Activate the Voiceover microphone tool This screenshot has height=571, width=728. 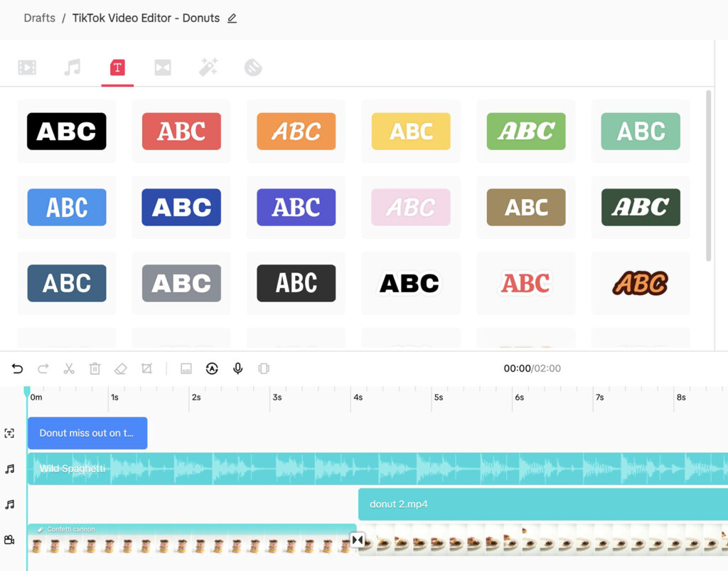237,368
